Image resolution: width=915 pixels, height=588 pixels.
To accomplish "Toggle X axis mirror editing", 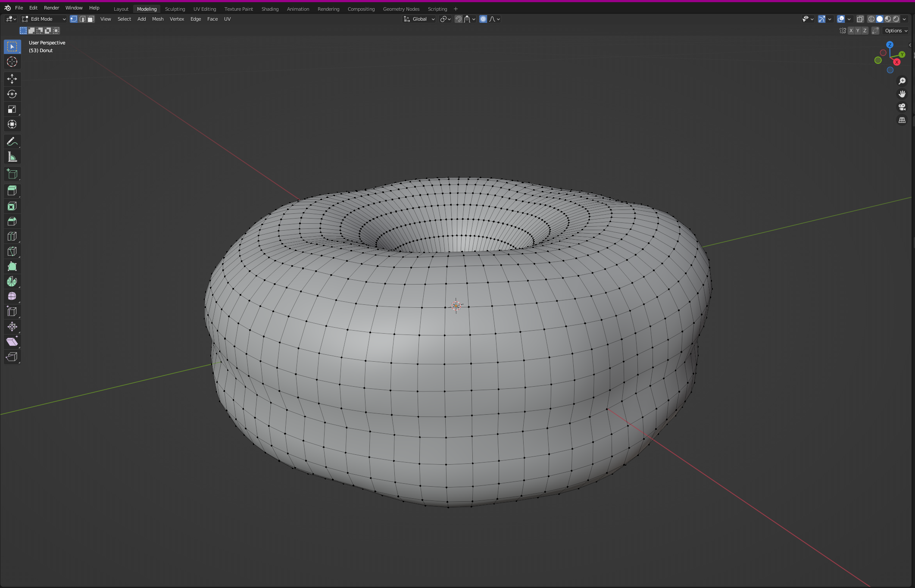I will coord(852,31).
